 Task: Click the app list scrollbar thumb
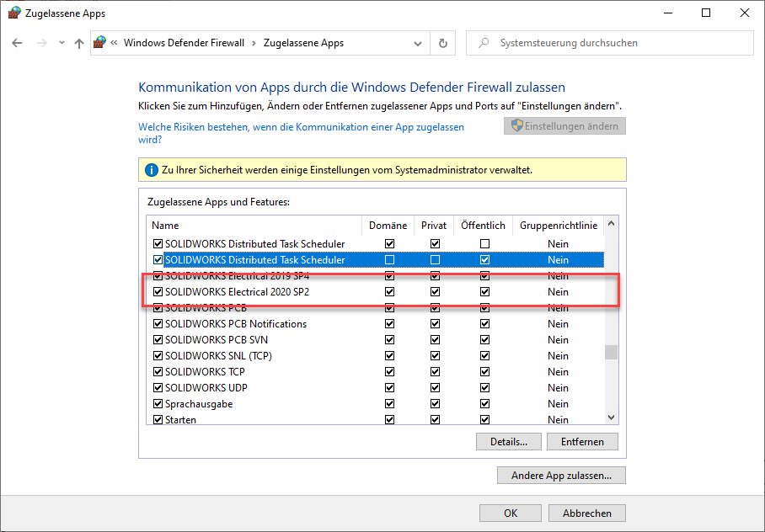click(611, 352)
